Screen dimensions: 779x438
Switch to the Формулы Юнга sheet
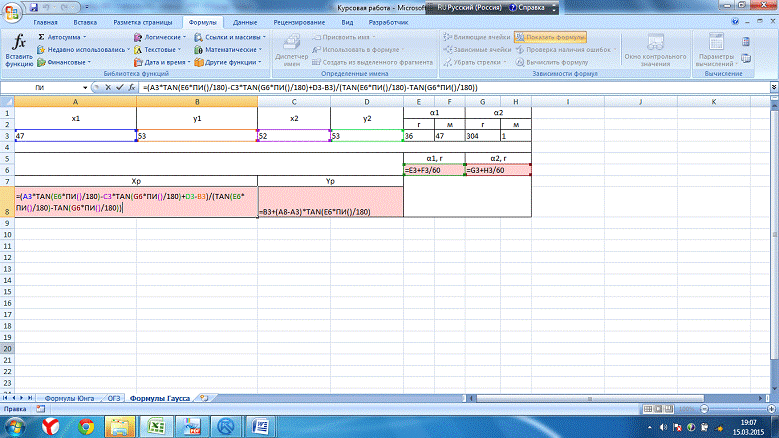pos(64,398)
